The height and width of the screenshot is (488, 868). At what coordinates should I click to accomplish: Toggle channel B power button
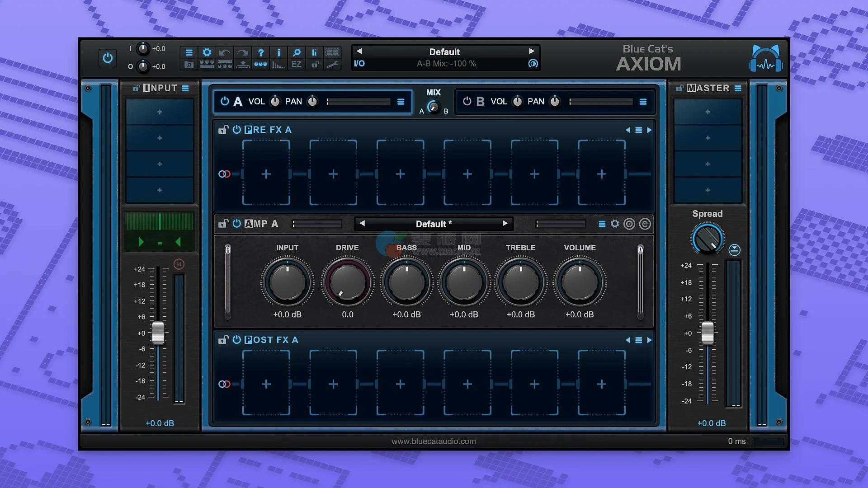click(x=467, y=101)
